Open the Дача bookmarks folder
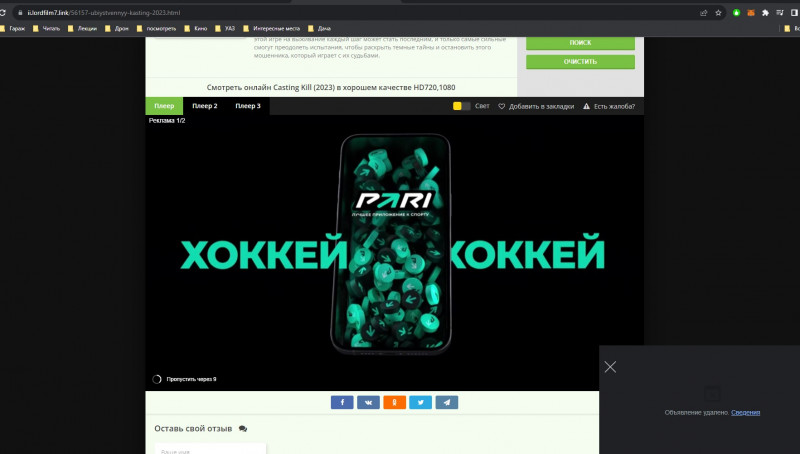Screen dimensions: 800x454 click(x=319, y=29)
